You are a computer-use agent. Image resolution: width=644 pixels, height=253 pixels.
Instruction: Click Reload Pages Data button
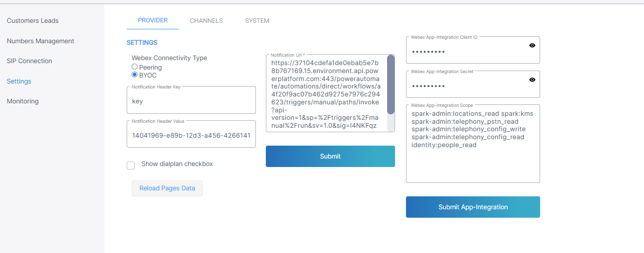pos(167,188)
